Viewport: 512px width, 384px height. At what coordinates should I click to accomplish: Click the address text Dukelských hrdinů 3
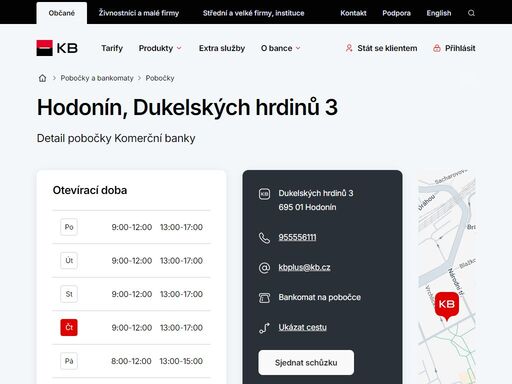click(x=316, y=193)
